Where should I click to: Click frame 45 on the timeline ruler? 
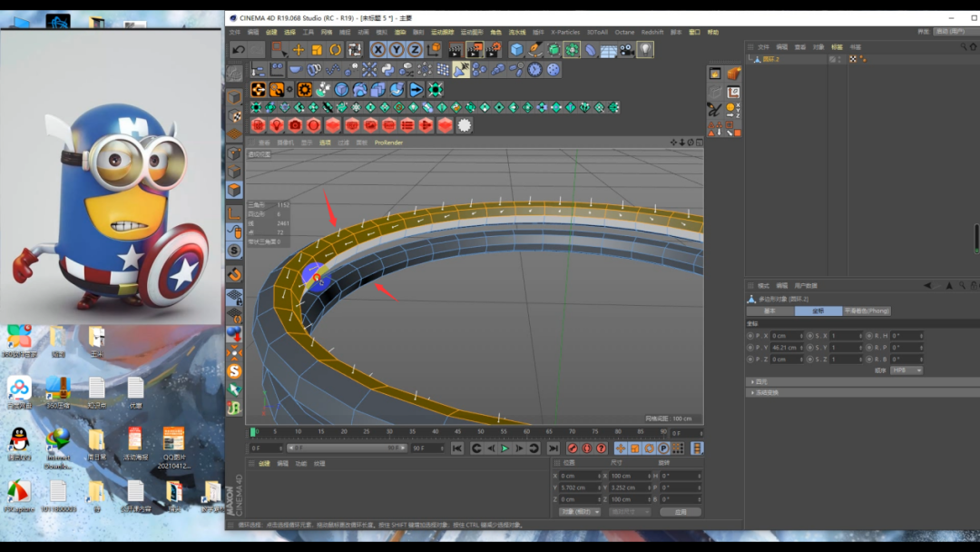pyautogui.click(x=457, y=431)
